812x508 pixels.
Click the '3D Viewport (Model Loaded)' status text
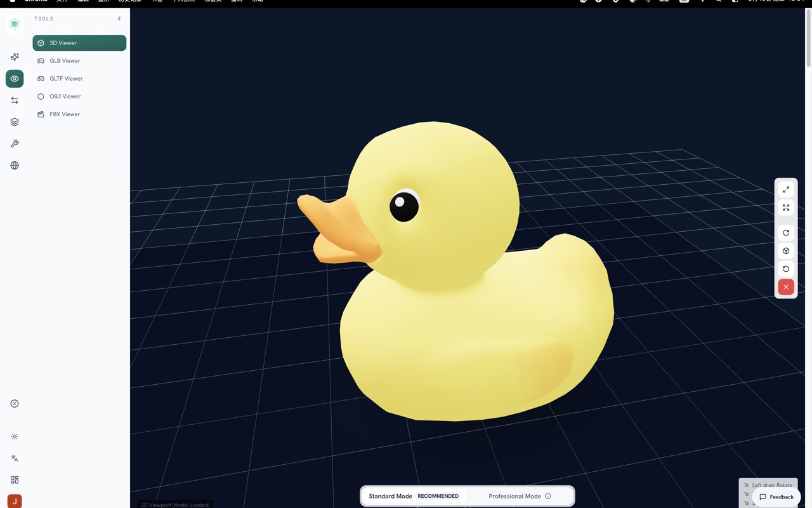175,505
